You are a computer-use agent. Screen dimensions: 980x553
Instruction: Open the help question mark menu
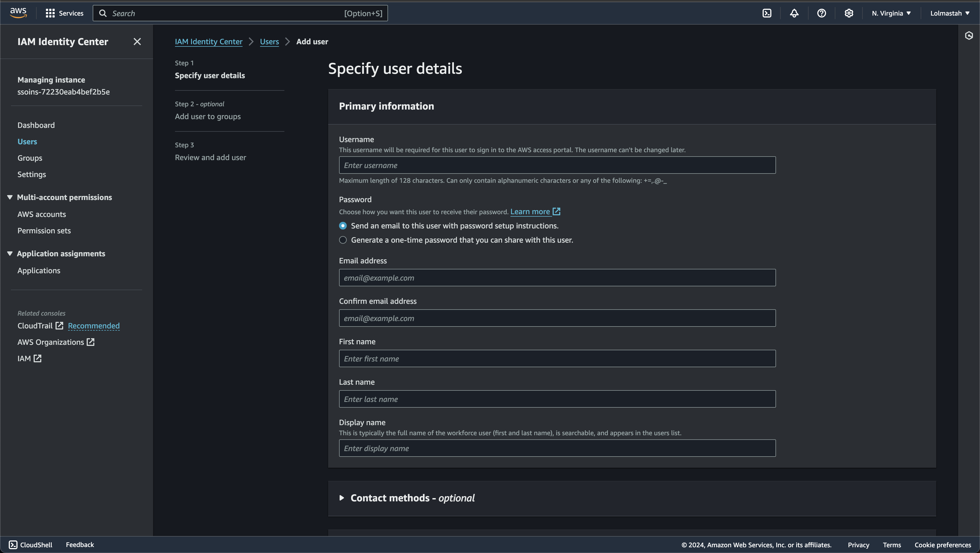point(821,13)
